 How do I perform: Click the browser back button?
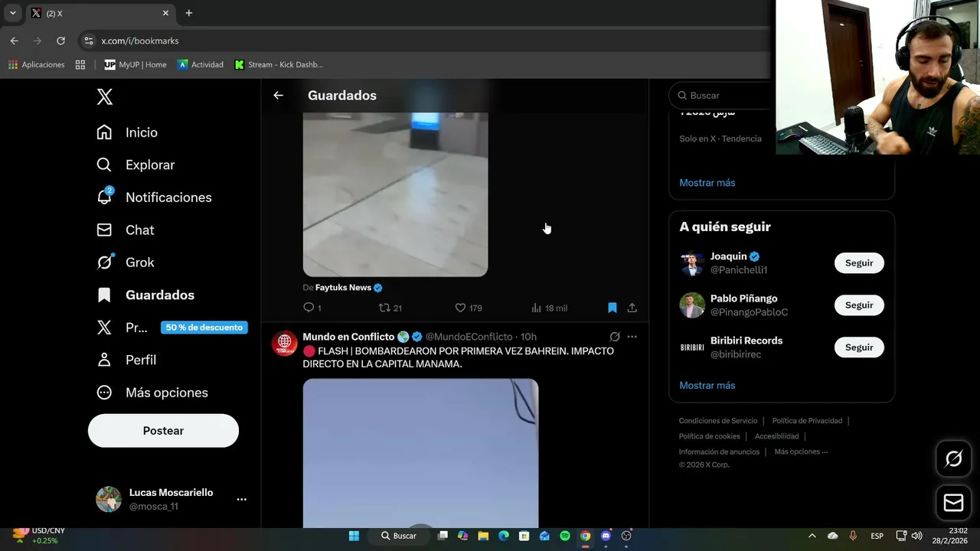pyautogui.click(x=14, y=41)
